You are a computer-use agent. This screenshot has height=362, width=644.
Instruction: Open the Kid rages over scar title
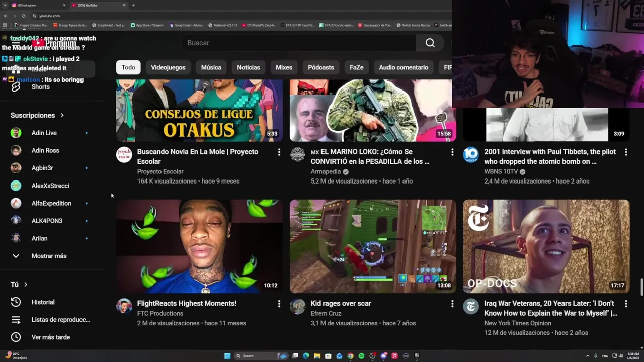[x=341, y=303]
